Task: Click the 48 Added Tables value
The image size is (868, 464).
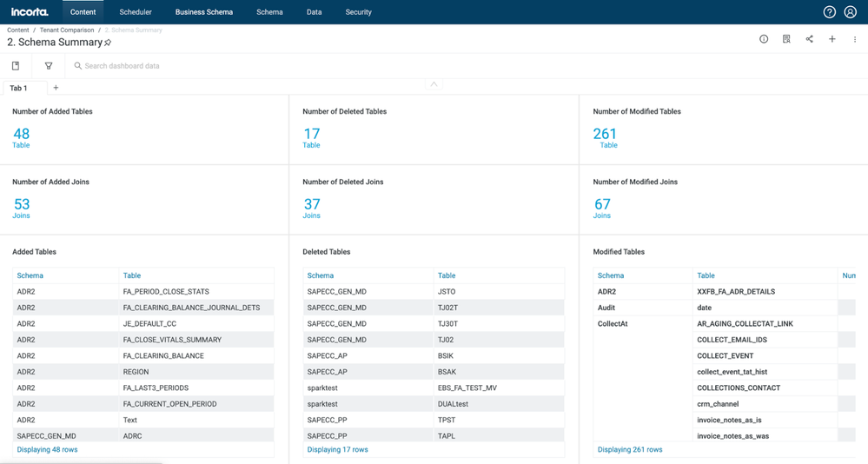Action: coord(22,134)
